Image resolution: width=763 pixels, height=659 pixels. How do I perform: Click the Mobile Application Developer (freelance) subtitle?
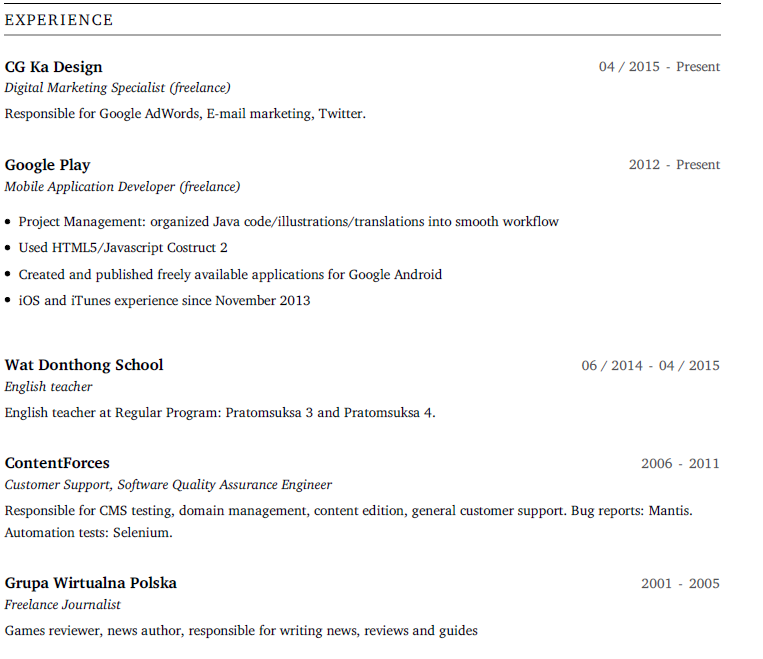[122, 187]
